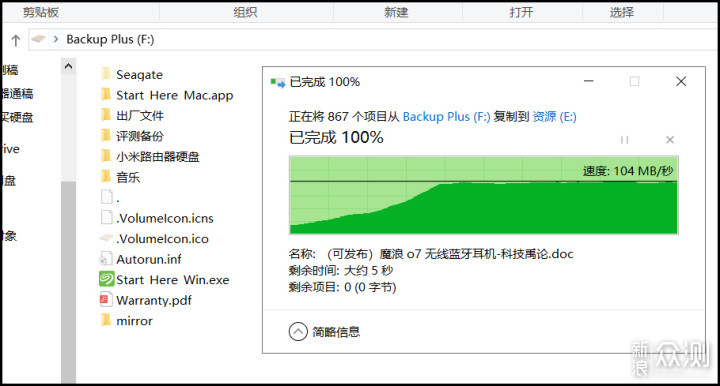Image resolution: width=720 pixels, height=386 pixels.
Task: Open the 资源 (E:) destination link
Action: 554,117
